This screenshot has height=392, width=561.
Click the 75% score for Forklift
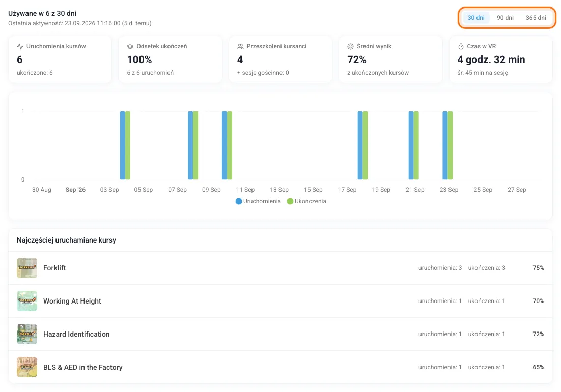pyautogui.click(x=538, y=268)
